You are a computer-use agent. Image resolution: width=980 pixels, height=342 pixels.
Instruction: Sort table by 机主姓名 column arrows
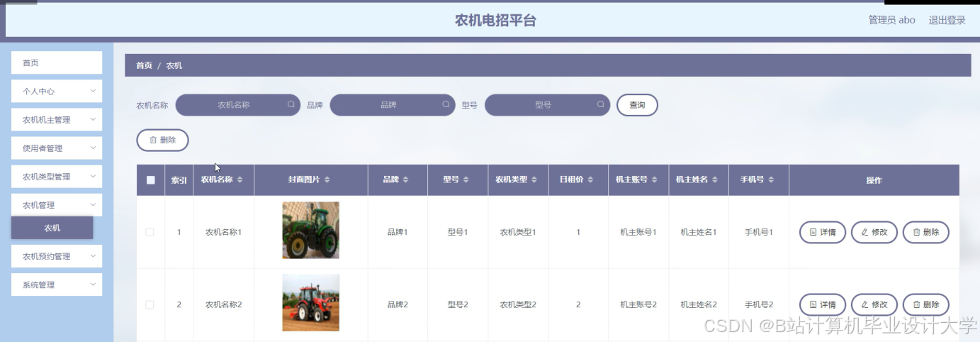[x=714, y=180]
